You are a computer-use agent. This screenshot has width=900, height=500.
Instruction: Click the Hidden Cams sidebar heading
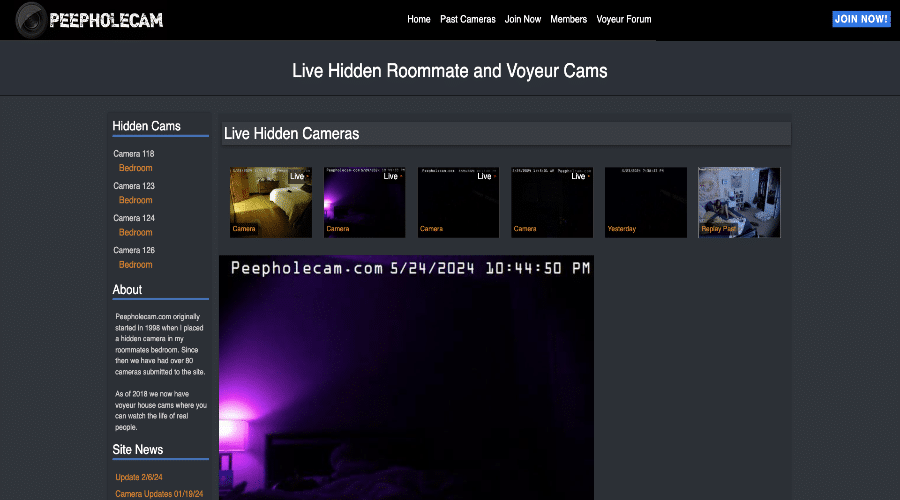pyautogui.click(x=146, y=126)
